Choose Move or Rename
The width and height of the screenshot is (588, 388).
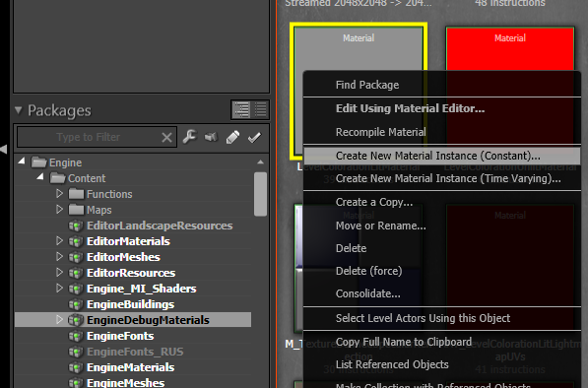point(442,226)
